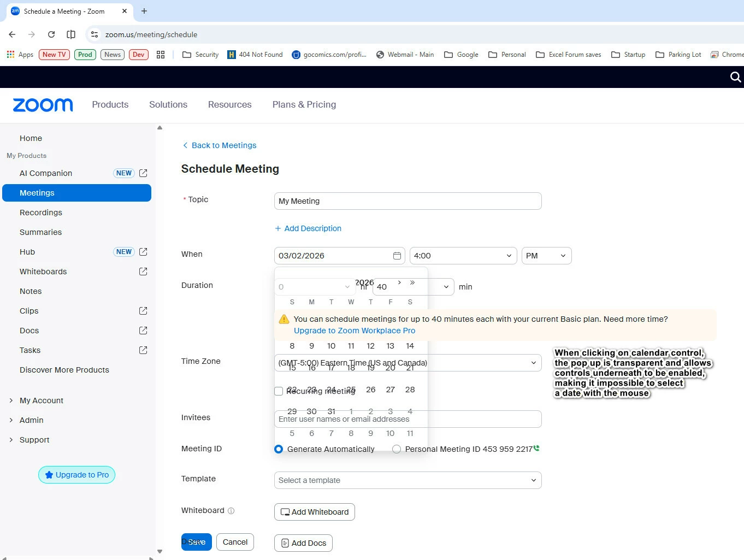The height and width of the screenshot is (560, 744).
Task: Select Personal Meeting ID radio option
Action: point(397,449)
